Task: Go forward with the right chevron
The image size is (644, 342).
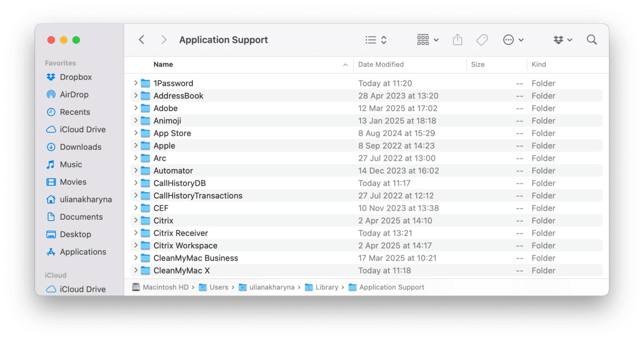Action: pyautogui.click(x=164, y=40)
